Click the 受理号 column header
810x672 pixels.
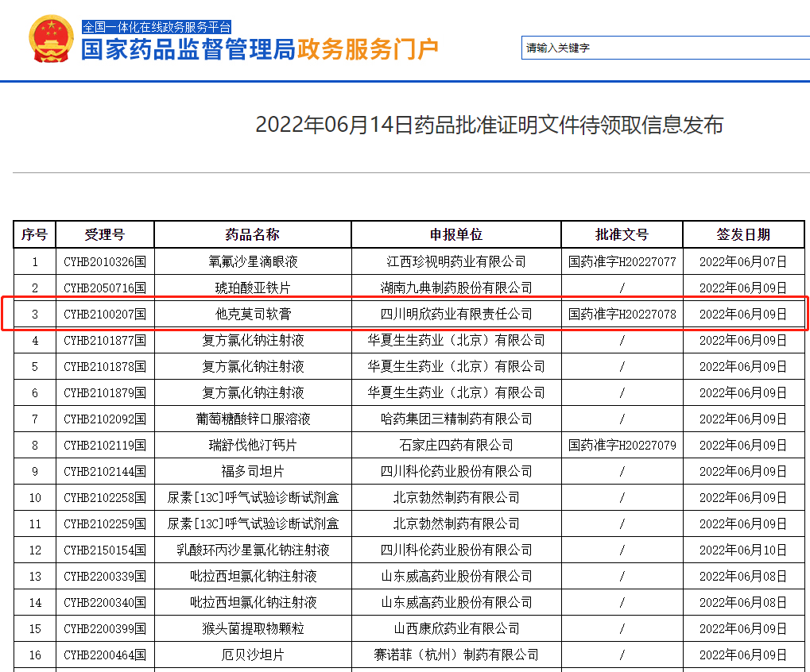pos(104,235)
